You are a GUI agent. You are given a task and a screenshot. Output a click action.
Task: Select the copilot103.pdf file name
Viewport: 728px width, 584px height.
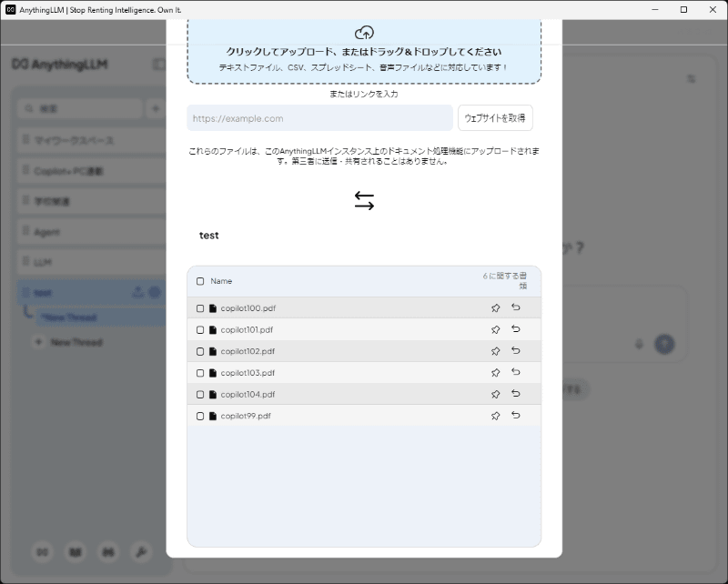point(248,373)
